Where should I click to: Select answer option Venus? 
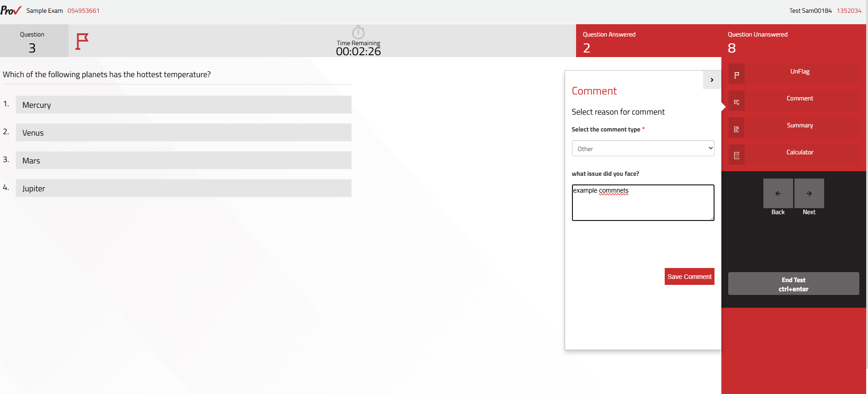184,132
